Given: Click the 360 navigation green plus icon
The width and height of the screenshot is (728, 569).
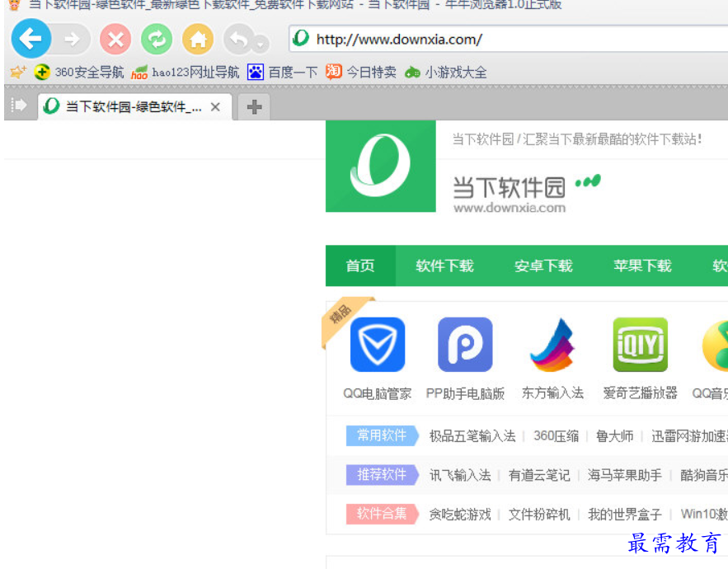Looking at the screenshot, I should [42, 72].
